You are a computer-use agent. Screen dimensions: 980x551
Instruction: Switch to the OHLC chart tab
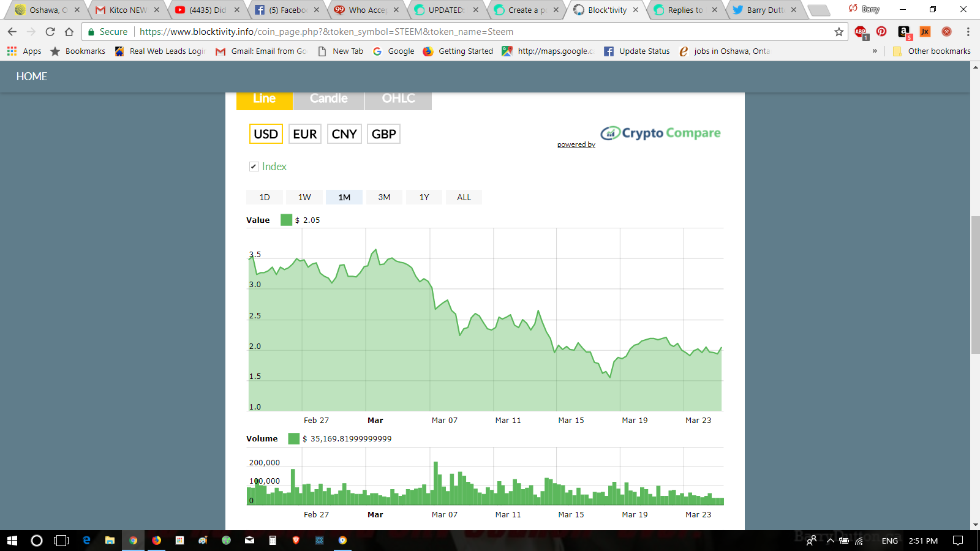click(x=398, y=100)
